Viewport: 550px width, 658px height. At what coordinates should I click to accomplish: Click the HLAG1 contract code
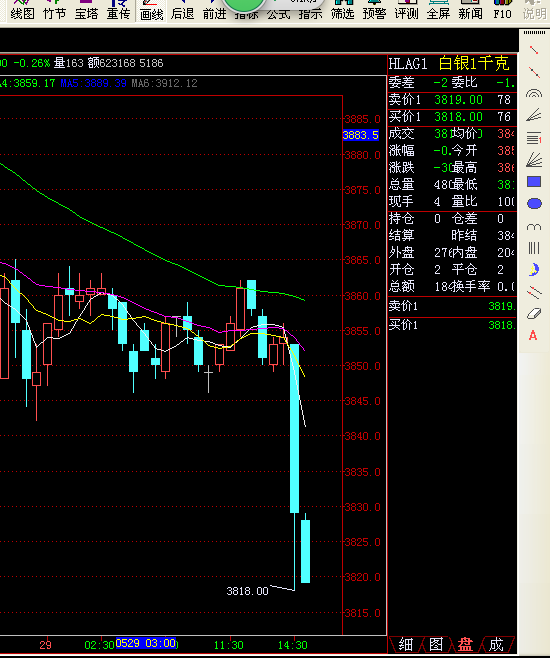pyautogui.click(x=408, y=64)
